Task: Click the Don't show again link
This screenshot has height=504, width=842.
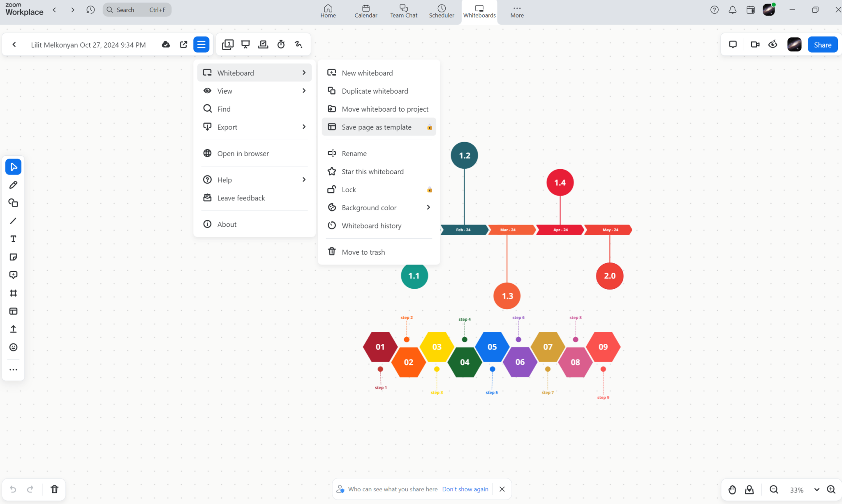Action: coord(465,489)
